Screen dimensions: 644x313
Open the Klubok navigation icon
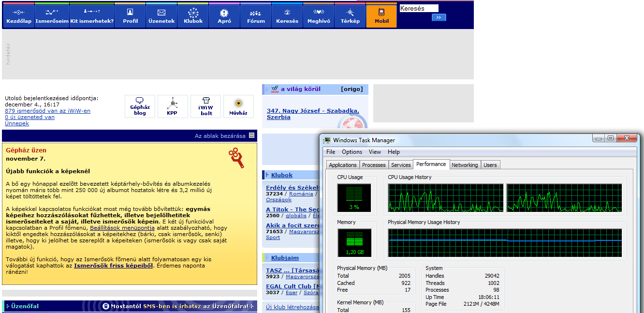point(193,15)
